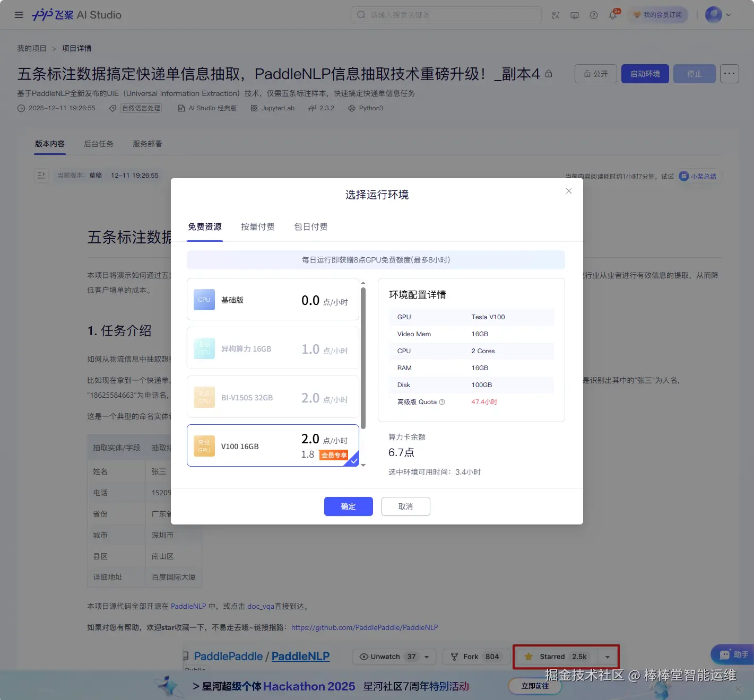The width and height of the screenshot is (754, 700).
Task: Select the 按量付费 tab
Action: click(x=258, y=227)
